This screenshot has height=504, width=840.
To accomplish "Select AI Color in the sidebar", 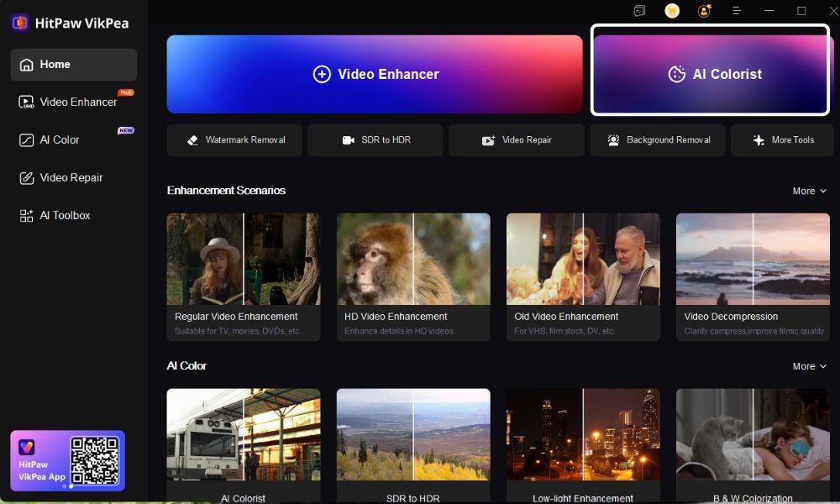I will click(x=73, y=139).
